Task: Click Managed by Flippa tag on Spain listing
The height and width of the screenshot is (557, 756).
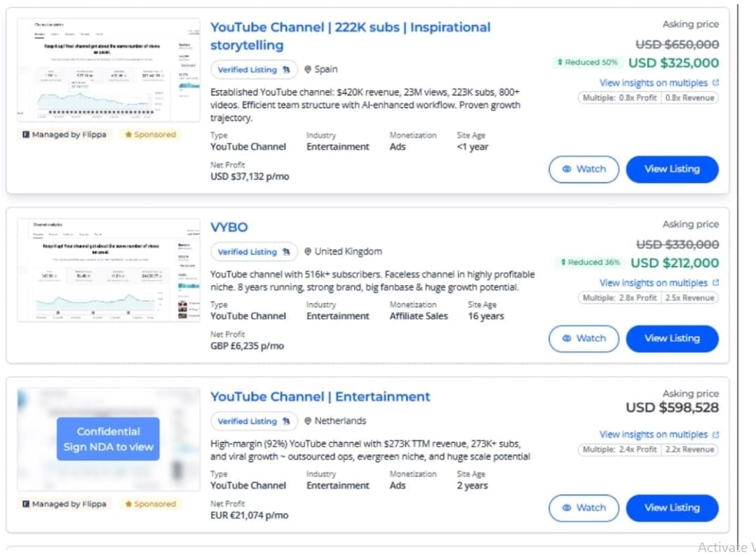Action: [x=64, y=135]
